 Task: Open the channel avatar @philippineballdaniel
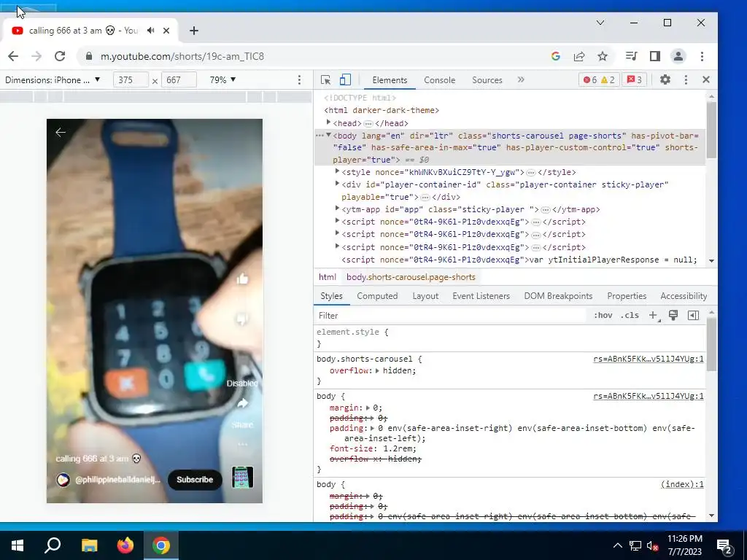(x=63, y=480)
